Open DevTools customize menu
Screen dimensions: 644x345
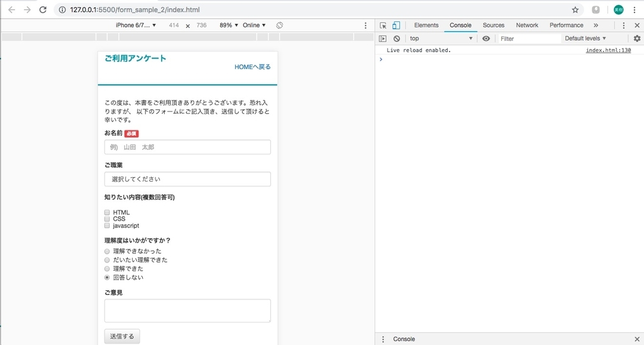coord(623,25)
